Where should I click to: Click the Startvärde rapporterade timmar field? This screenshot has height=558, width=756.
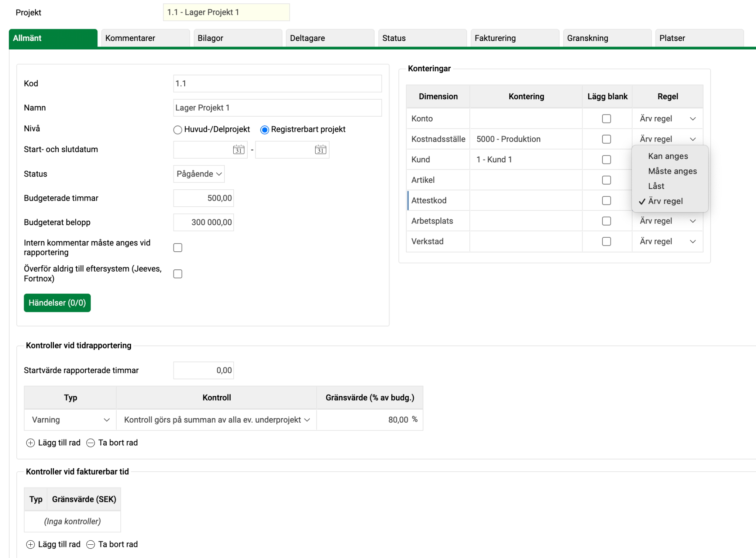click(x=203, y=371)
